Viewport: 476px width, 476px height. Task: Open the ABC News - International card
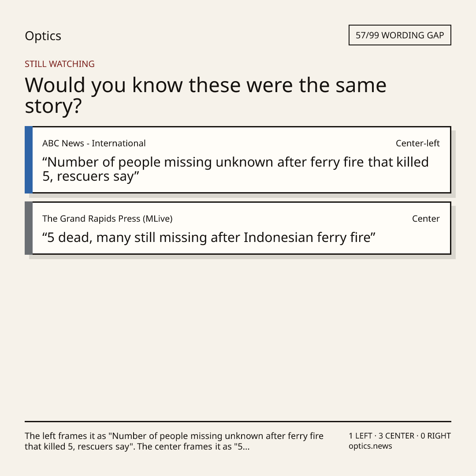238,160
